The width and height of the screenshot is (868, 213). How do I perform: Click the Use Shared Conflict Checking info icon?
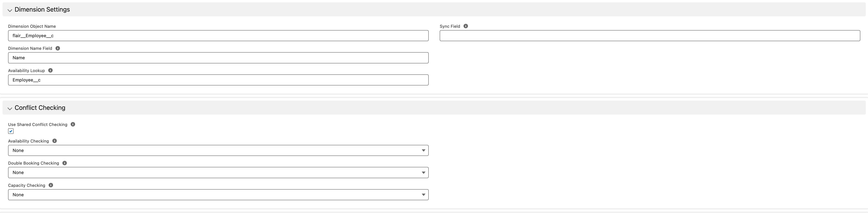pos(73,124)
